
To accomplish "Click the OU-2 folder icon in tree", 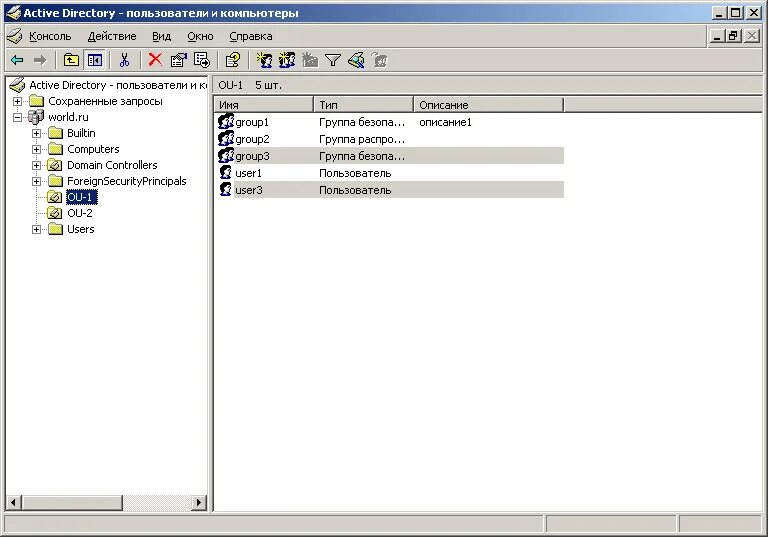I will point(55,213).
